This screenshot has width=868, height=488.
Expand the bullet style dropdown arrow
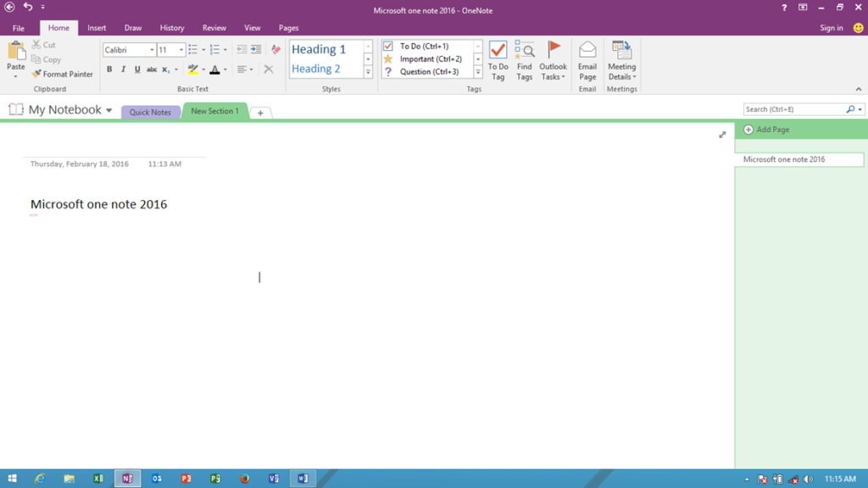tap(203, 50)
